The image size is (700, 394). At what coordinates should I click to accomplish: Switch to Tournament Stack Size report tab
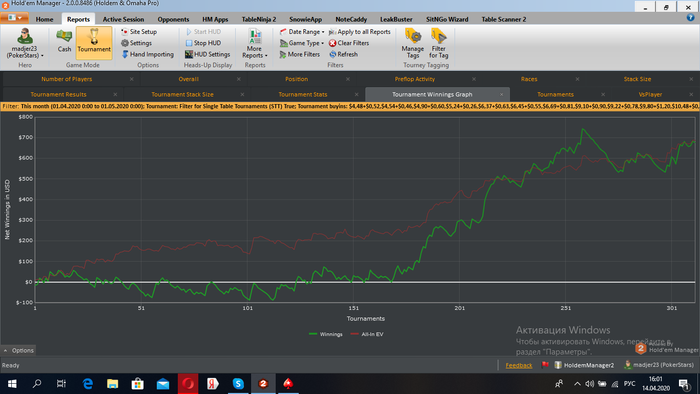182,94
